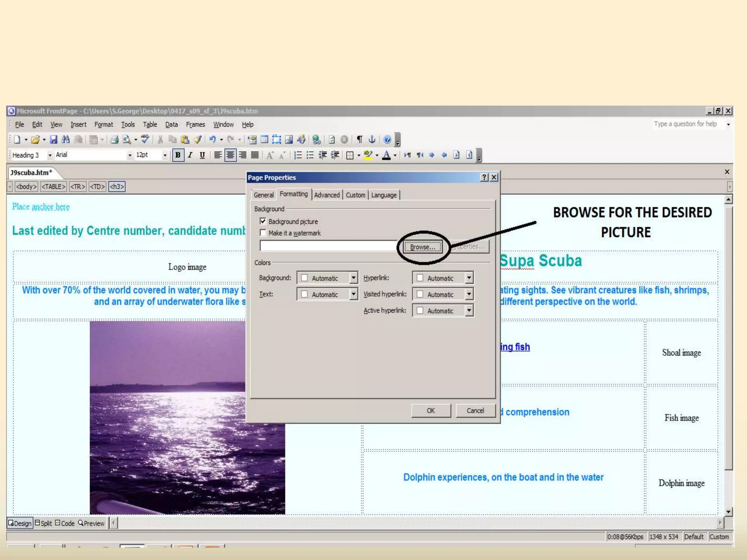Click the Bookmark anchor icon
Image resolution: width=747 pixels, height=560 pixels.
pyautogui.click(x=372, y=140)
